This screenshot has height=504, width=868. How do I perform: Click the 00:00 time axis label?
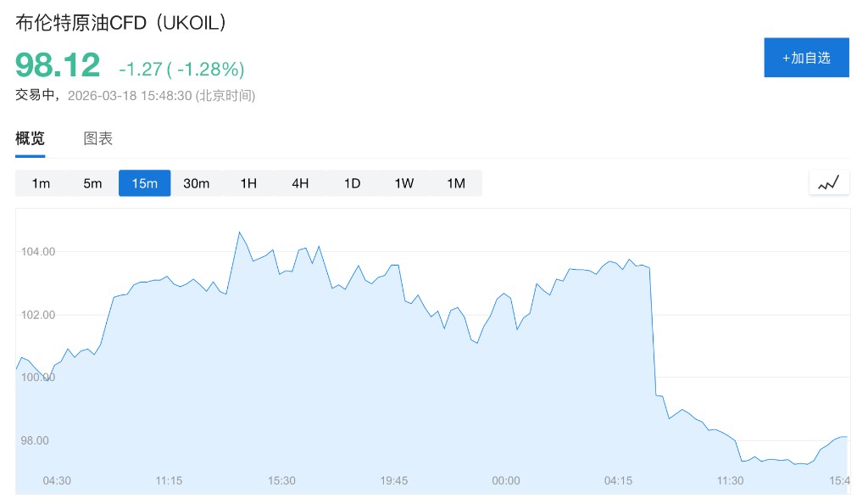[x=506, y=480]
